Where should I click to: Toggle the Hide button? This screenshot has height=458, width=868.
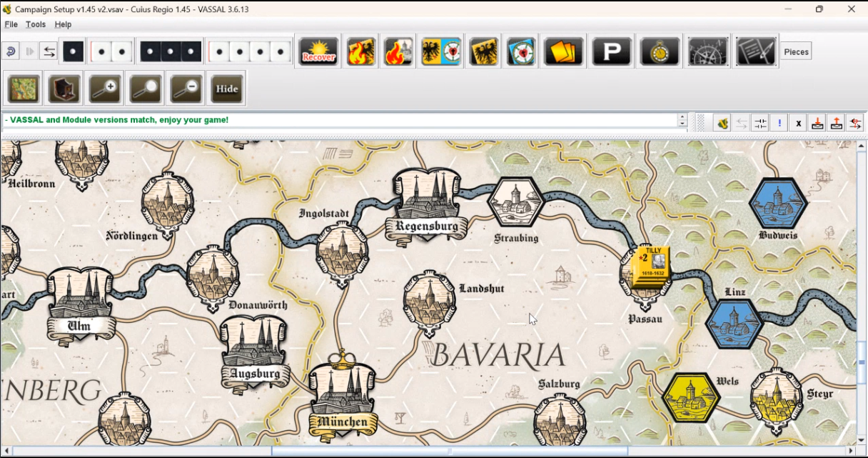click(x=227, y=89)
